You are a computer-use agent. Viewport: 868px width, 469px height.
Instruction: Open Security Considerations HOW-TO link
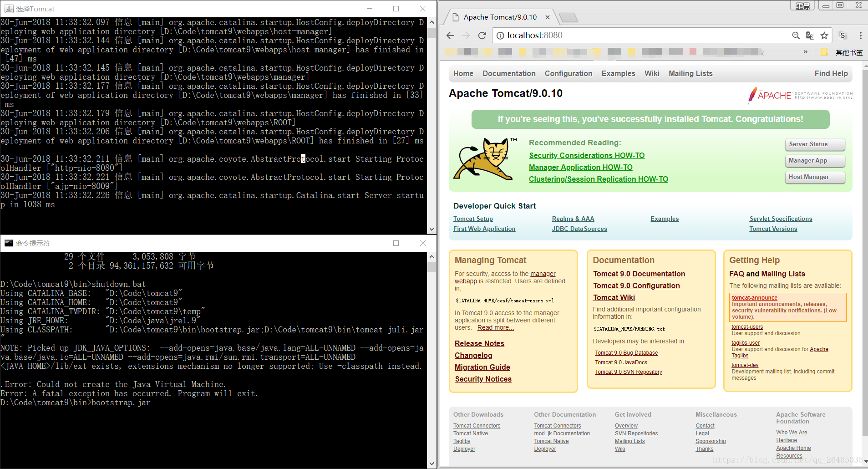point(587,156)
